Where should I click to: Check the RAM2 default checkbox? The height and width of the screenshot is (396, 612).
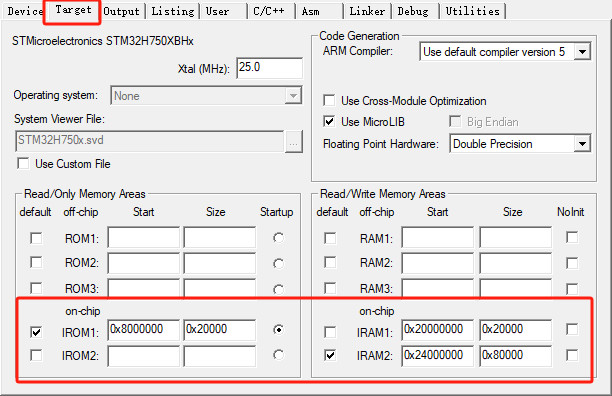330,262
